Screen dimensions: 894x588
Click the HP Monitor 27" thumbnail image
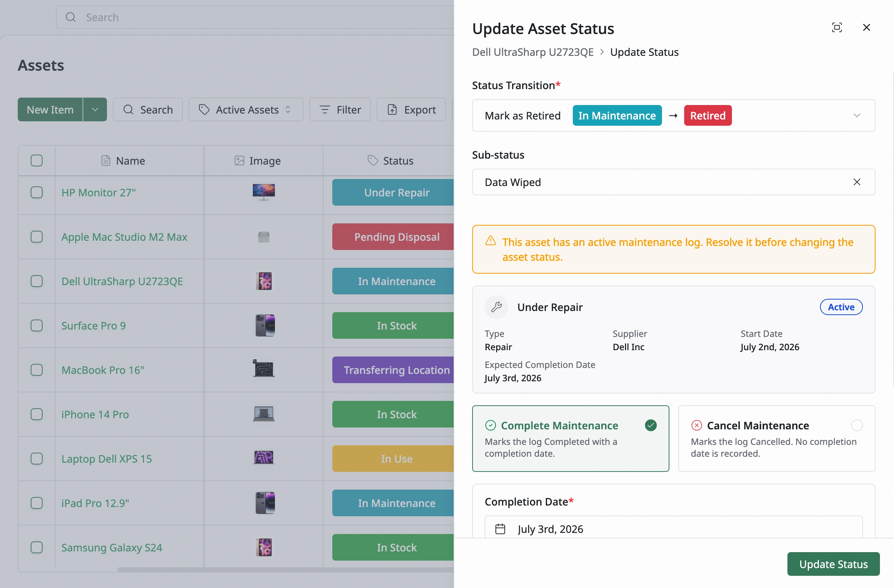pyautogui.click(x=263, y=192)
